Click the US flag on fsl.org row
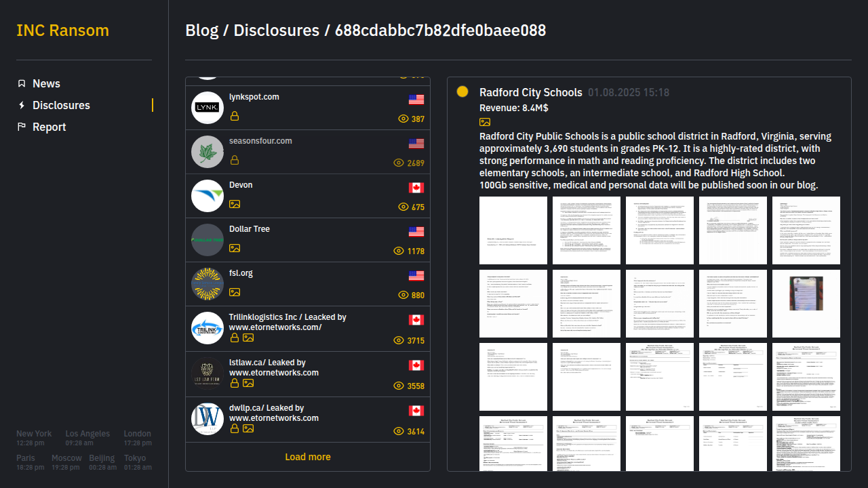This screenshot has width=868, height=488. 416,276
